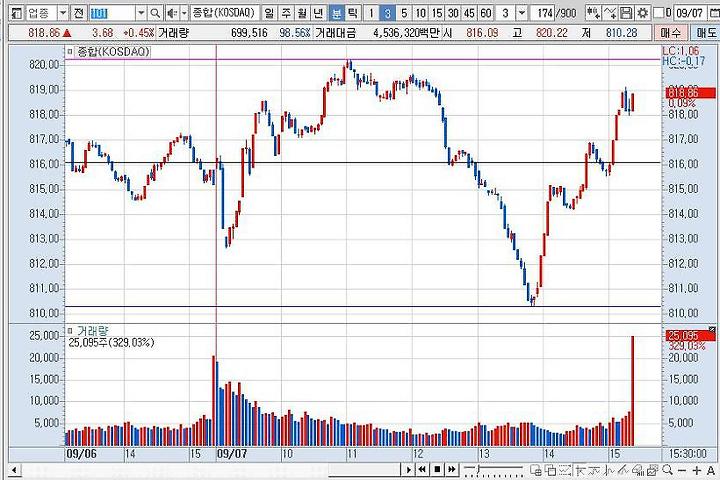Click the speaker alert icon

coord(172,13)
